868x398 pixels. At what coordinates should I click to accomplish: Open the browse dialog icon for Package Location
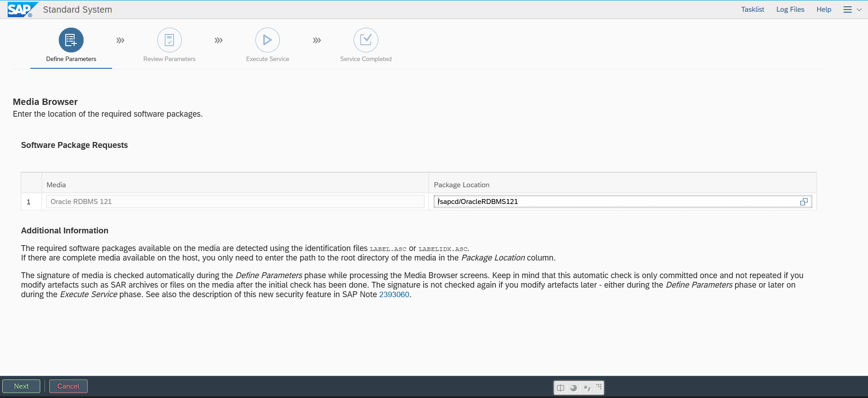(804, 202)
